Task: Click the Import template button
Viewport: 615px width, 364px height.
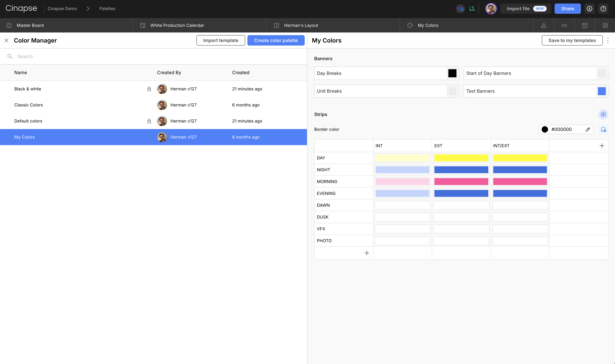Action: click(221, 40)
